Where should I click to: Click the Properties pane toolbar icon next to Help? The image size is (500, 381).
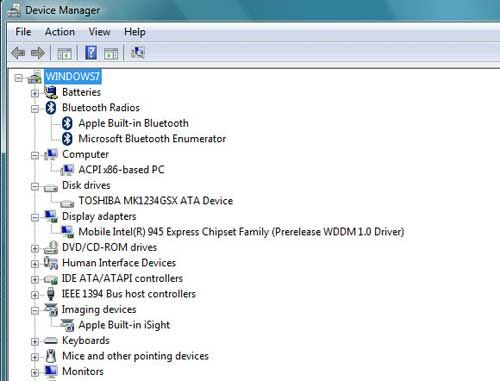tap(111, 53)
